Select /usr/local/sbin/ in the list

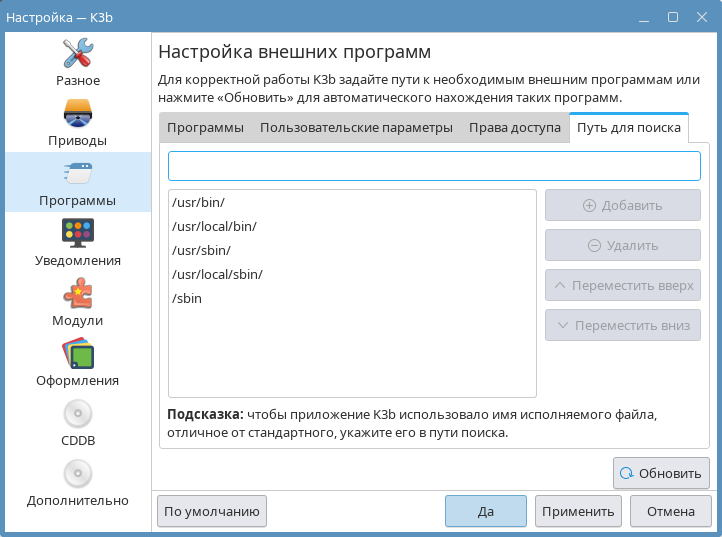[x=217, y=274]
